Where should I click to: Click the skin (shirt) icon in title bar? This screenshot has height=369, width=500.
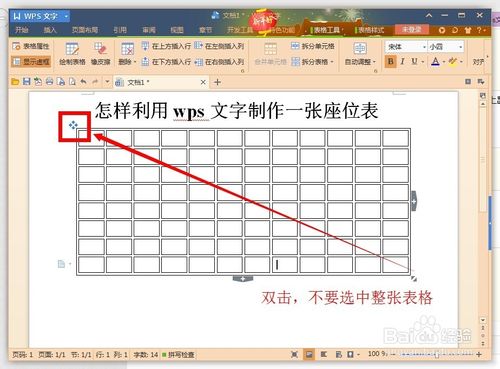[x=468, y=30]
